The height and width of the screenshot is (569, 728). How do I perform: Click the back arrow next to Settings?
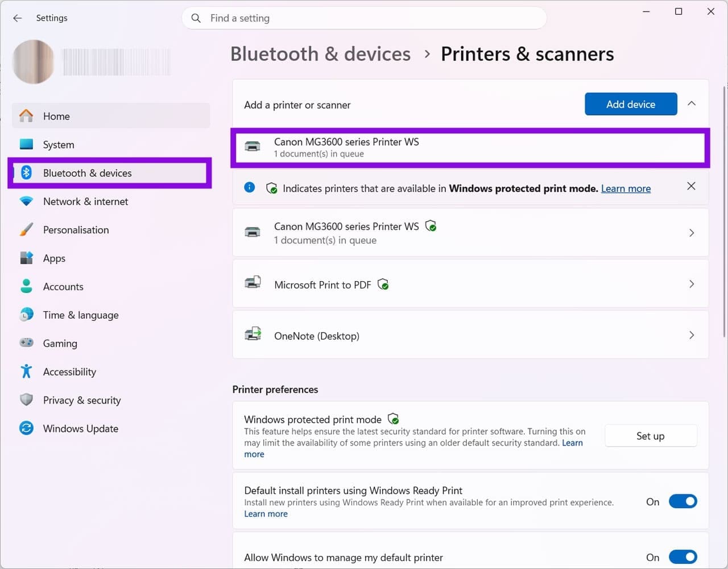tap(18, 18)
